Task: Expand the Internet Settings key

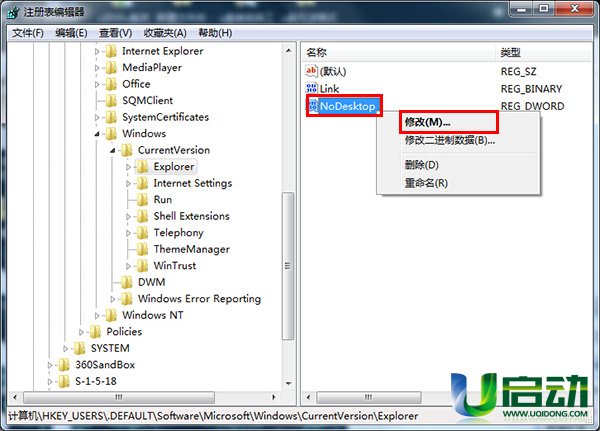Action: pyautogui.click(x=128, y=183)
